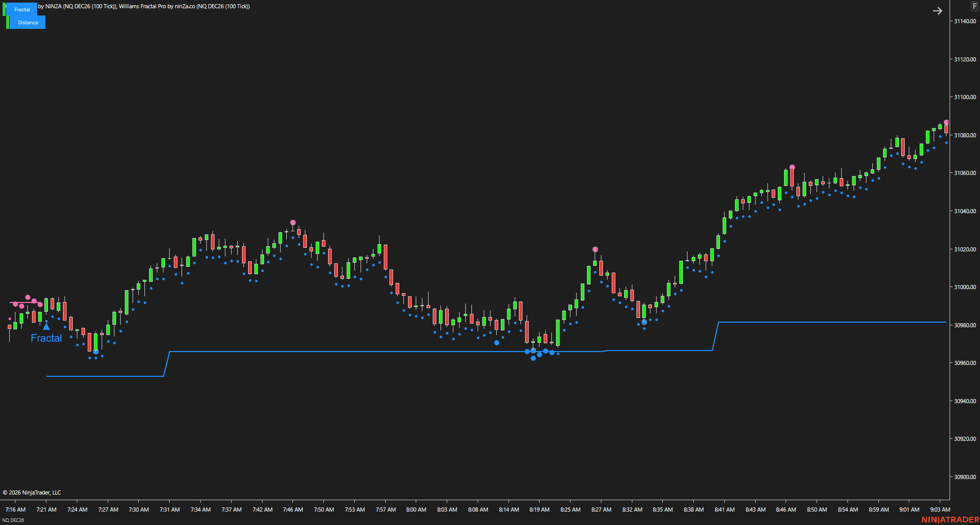The width and height of the screenshot is (980, 525).
Task: Click the pink fractal dot above 7:46 AM
Action: tap(293, 222)
